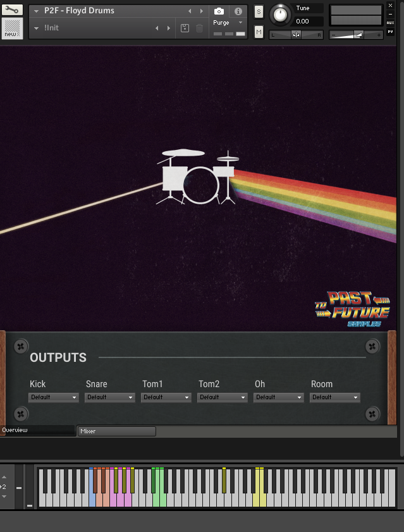Click the keyboard minus button beside octave arrows
The width and height of the screenshot is (404, 532).
pos(19,488)
